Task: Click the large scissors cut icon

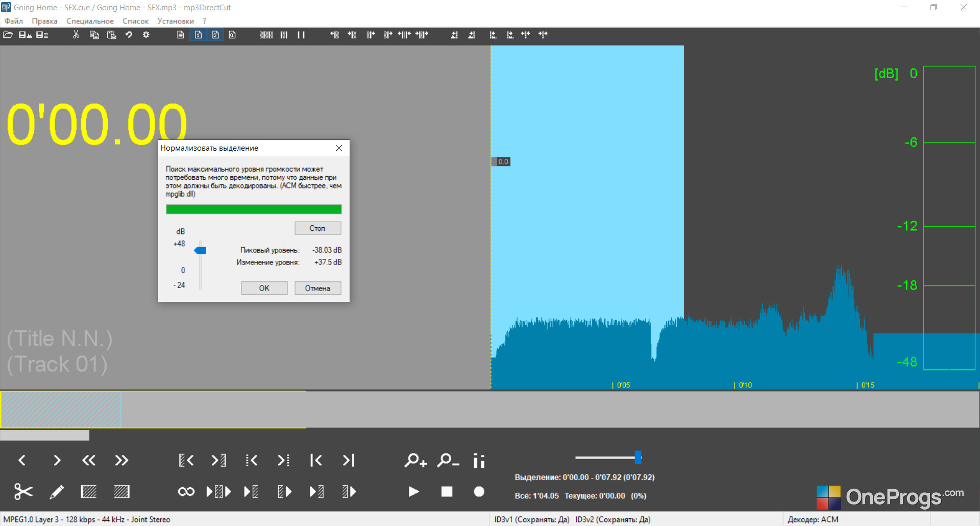Action: (23, 491)
